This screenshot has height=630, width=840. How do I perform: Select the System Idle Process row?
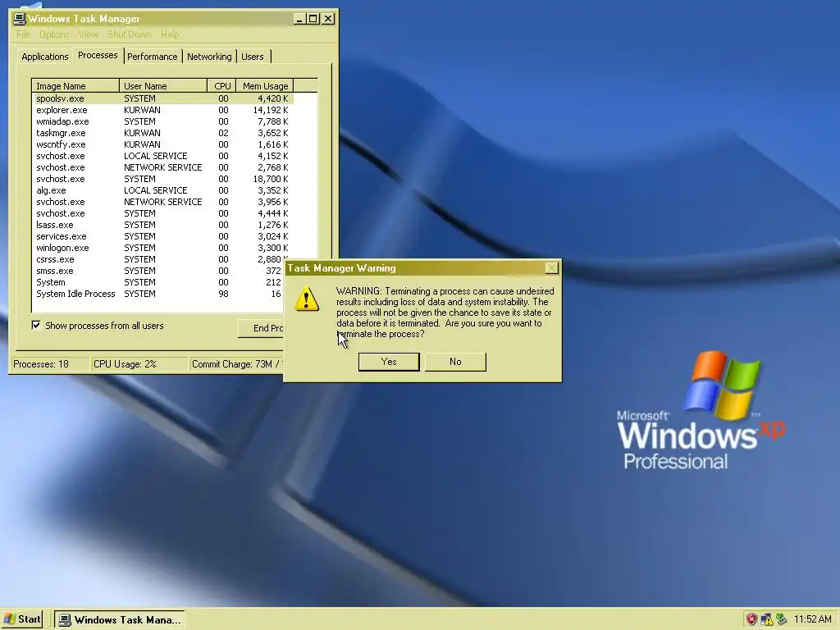coord(158,294)
